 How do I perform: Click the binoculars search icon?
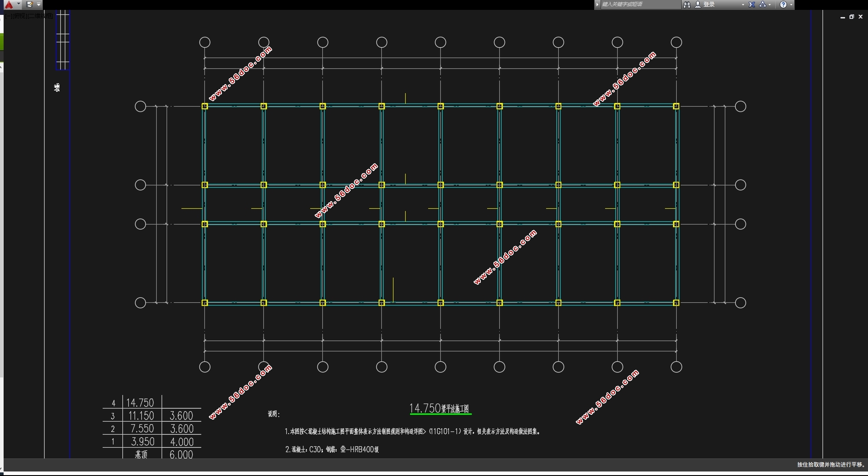[x=687, y=4]
